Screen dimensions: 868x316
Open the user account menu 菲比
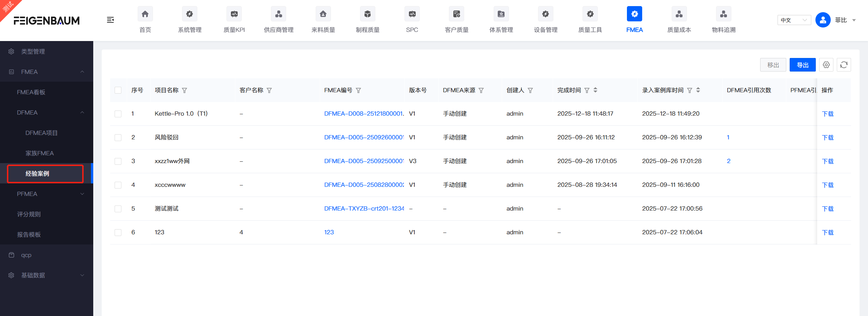(x=840, y=20)
